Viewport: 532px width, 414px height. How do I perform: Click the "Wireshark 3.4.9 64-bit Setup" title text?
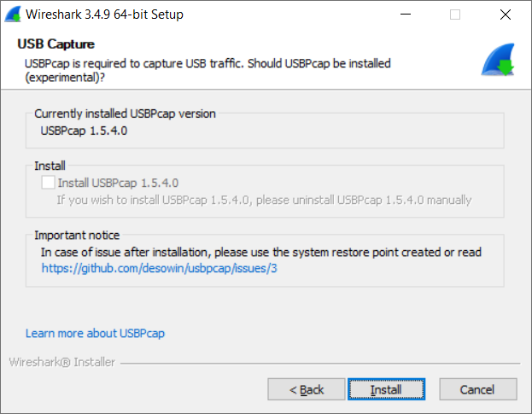pos(104,15)
